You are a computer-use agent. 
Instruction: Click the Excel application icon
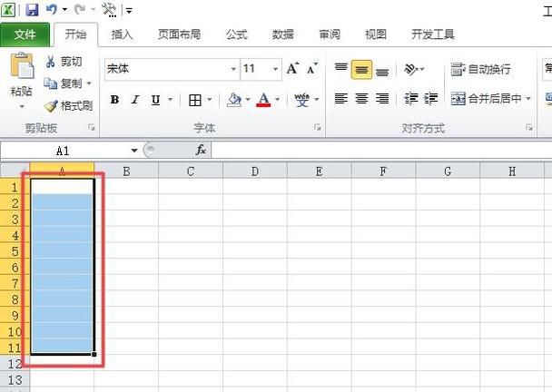click(x=8, y=9)
